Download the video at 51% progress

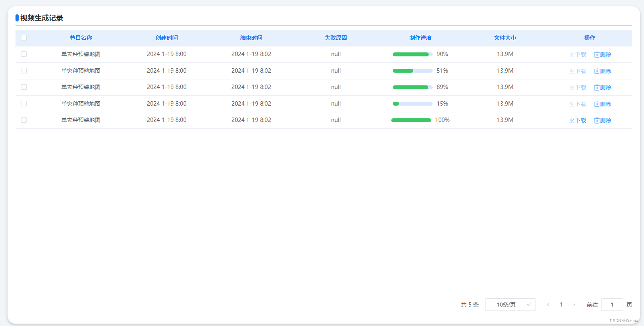point(578,71)
